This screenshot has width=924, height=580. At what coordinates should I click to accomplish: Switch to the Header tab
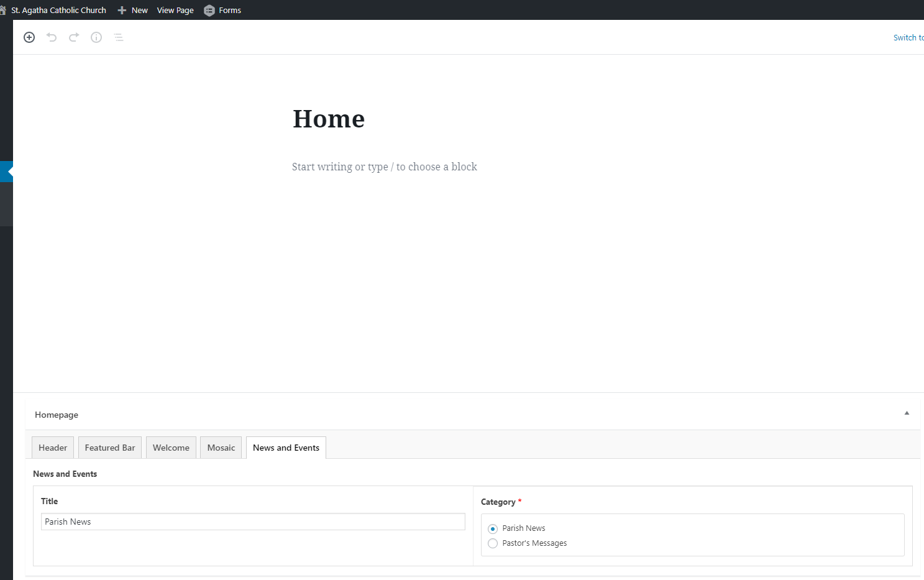[53, 448]
